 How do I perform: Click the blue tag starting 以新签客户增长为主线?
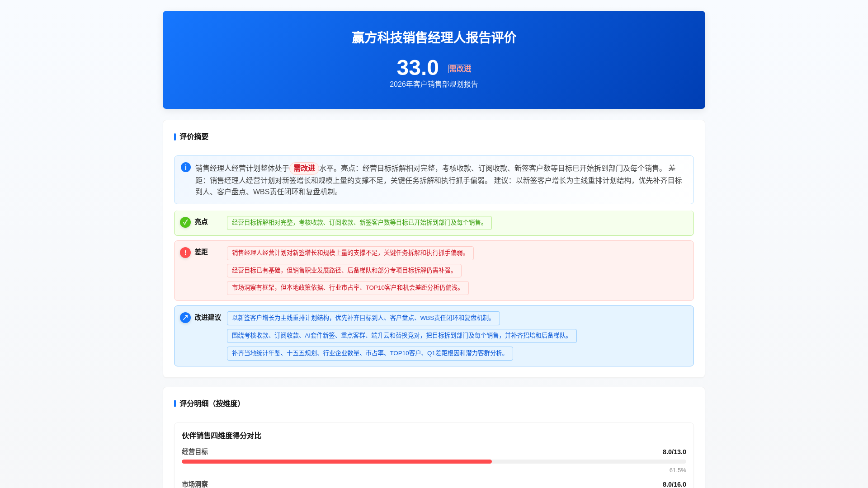[363, 318]
